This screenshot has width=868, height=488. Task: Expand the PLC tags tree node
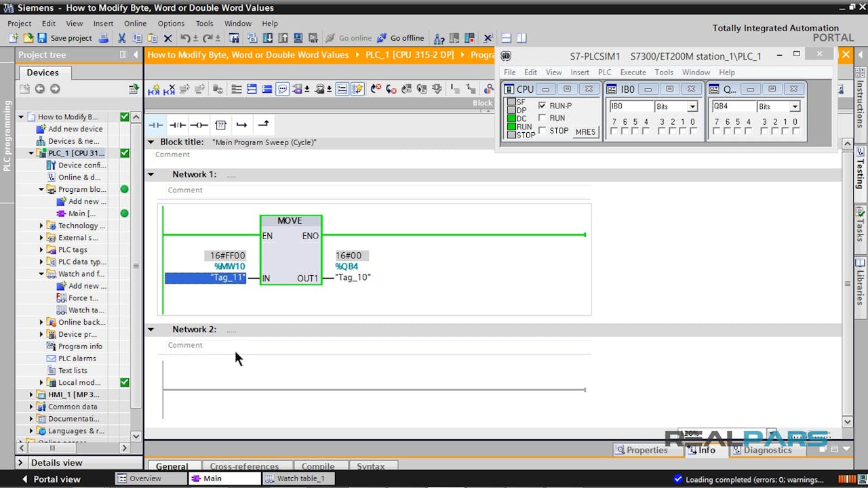41,249
